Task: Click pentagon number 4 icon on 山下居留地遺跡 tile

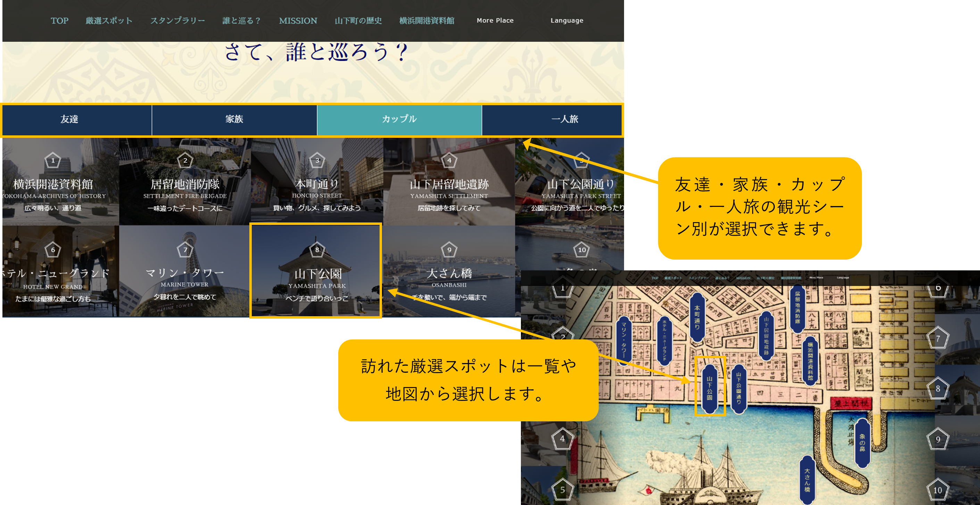Action: 449,160
